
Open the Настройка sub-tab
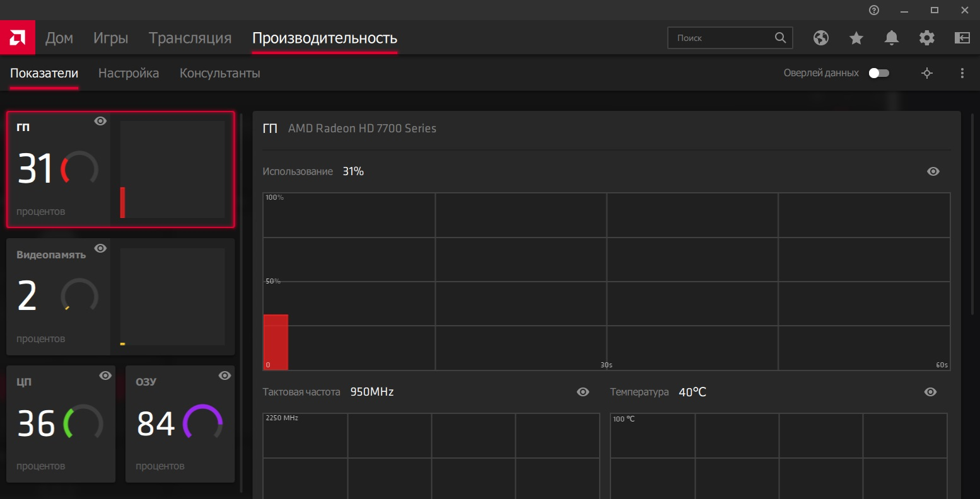click(x=129, y=73)
